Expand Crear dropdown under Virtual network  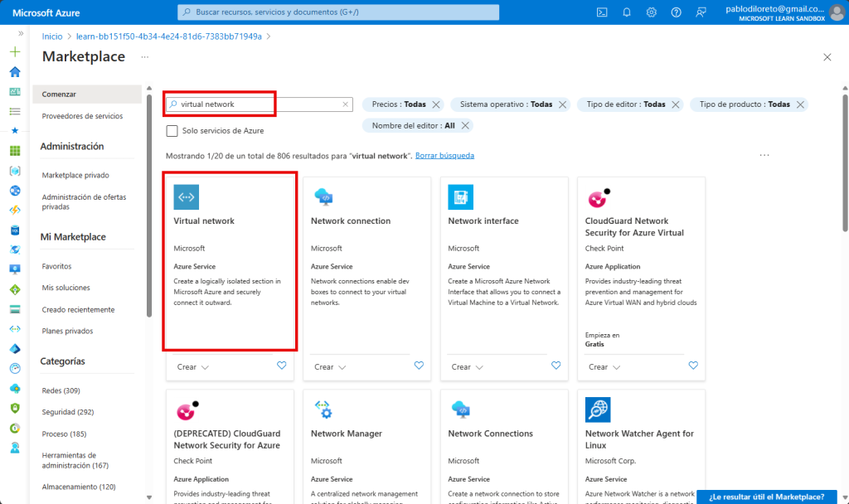point(192,366)
